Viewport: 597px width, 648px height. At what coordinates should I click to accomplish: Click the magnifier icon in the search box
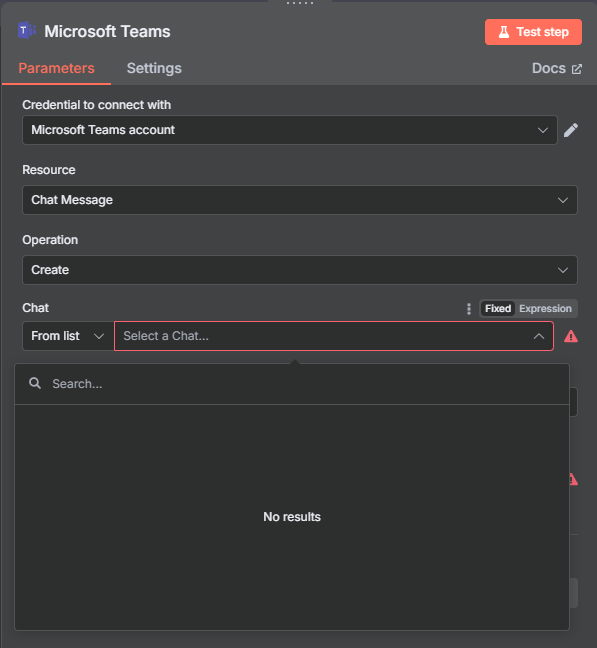point(35,384)
